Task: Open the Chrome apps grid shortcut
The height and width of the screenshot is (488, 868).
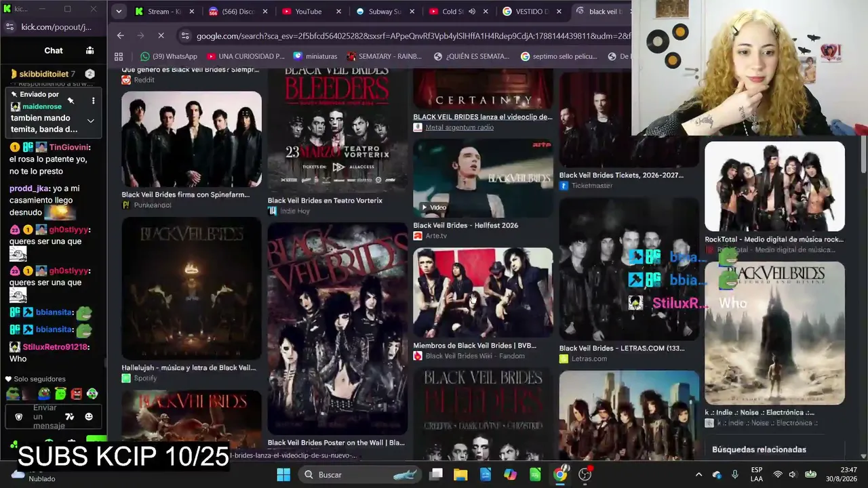Action: pyautogui.click(x=119, y=56)
